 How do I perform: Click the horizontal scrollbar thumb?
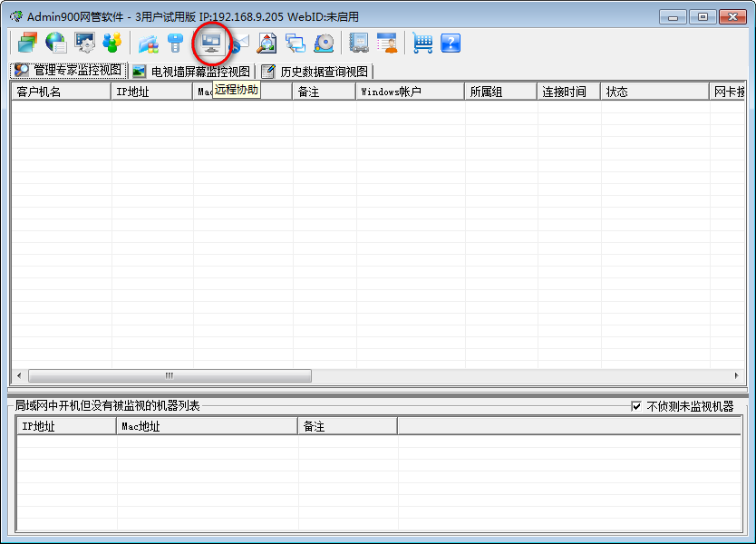(170, 375)
